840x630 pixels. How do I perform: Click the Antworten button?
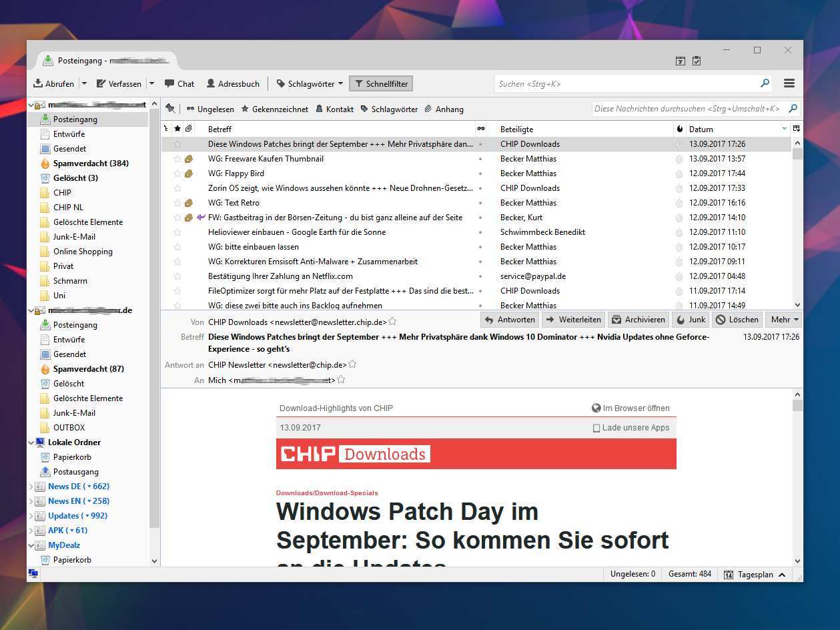[x=510, y=320]
